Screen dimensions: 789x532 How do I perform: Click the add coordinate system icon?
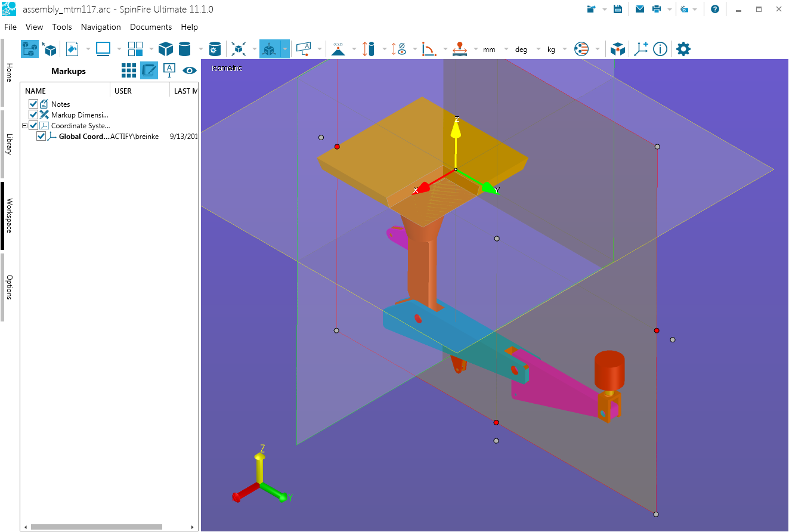pos(641,49)
